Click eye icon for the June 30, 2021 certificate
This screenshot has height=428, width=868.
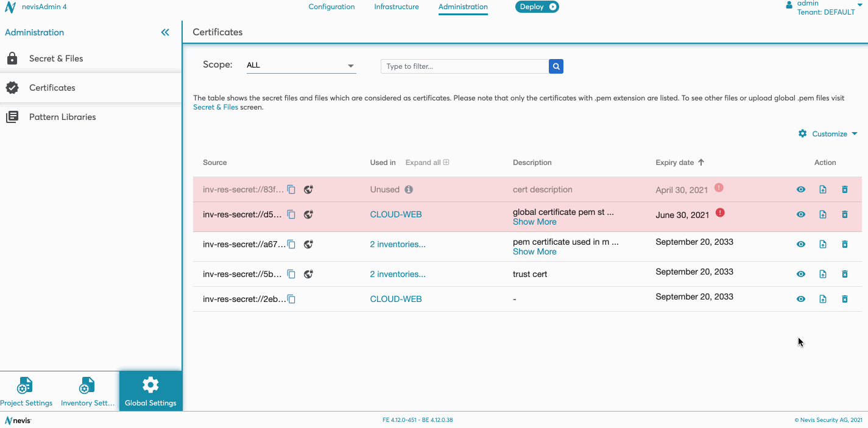click(800, 214)
